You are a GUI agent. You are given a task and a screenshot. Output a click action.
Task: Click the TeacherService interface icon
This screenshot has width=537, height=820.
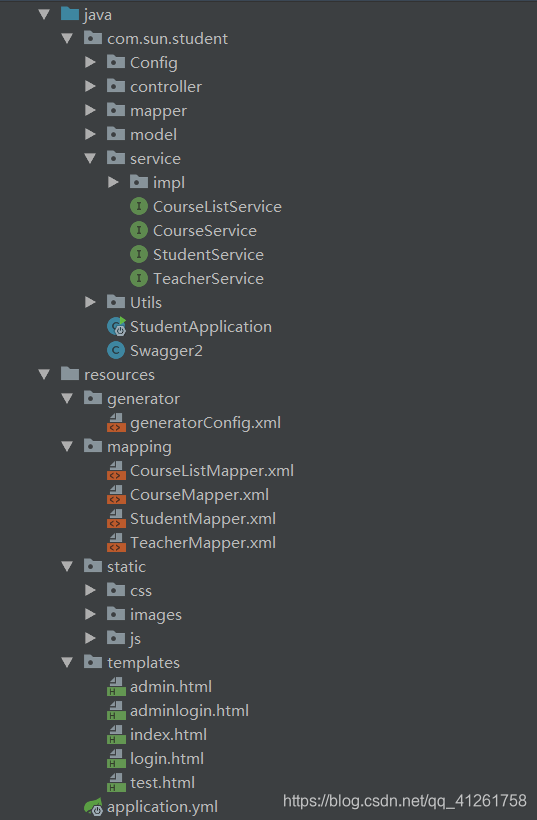coord(139,278)
